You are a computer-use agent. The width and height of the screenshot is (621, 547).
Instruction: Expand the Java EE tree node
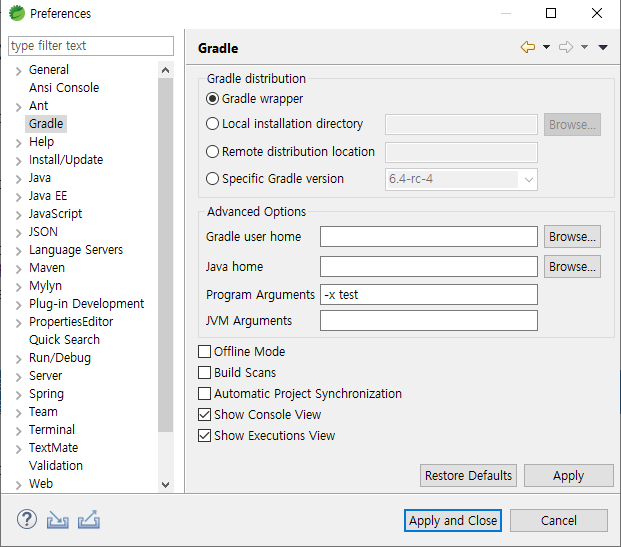tap(18, 197)
